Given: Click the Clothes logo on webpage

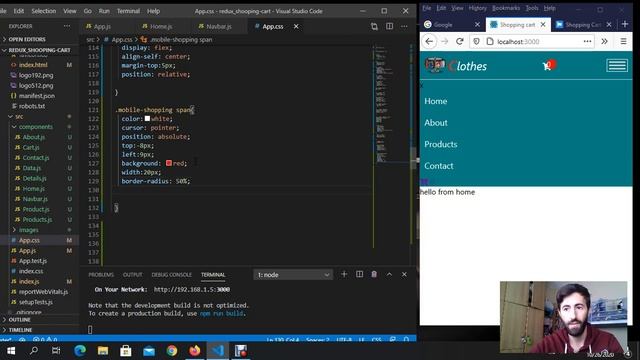Looking at the screenshot, I should click(x=456, y=65).
